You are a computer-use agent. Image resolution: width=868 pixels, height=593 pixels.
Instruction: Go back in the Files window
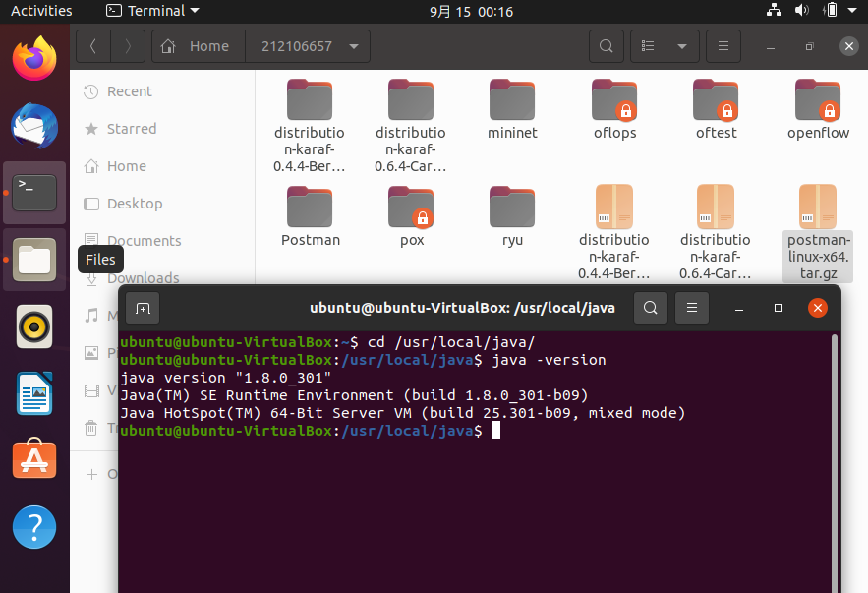[93, 46]
